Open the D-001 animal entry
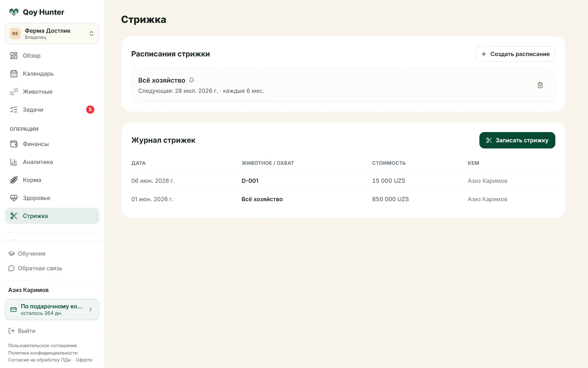The image size is (588, 368). coord(250,181)
